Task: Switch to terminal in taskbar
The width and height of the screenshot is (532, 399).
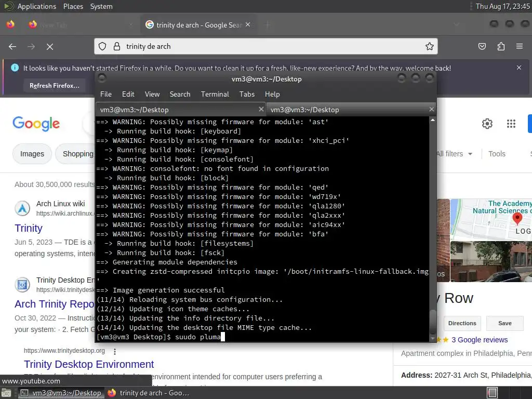Action: 61,393
